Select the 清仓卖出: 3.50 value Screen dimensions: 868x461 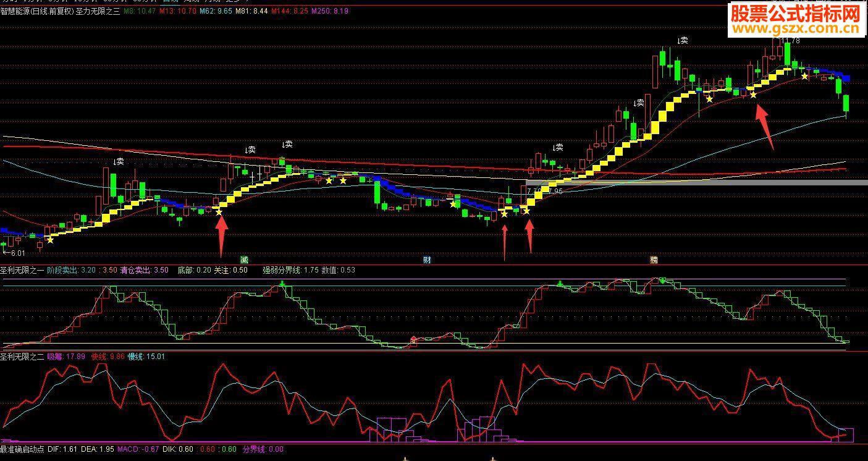(x=144, y=269)
